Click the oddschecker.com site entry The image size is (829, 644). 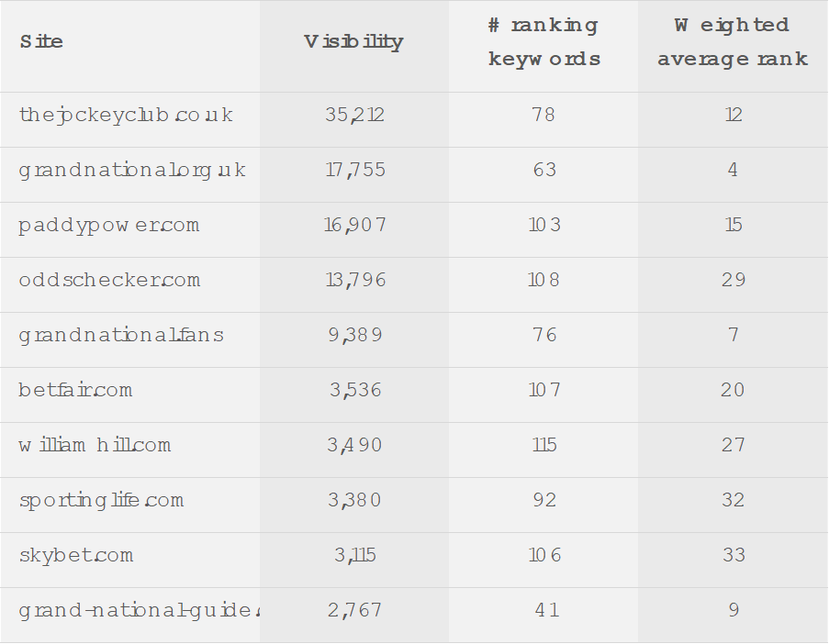click(109, 281)
